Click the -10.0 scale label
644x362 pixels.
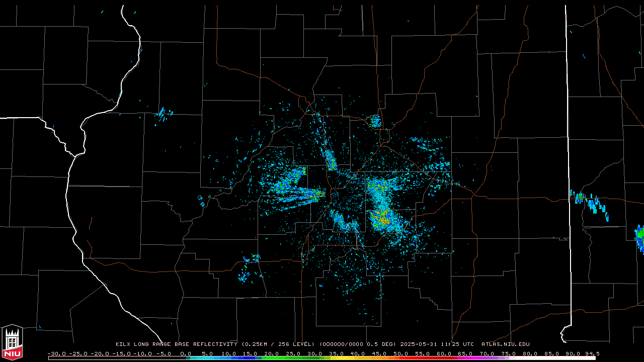143,354
